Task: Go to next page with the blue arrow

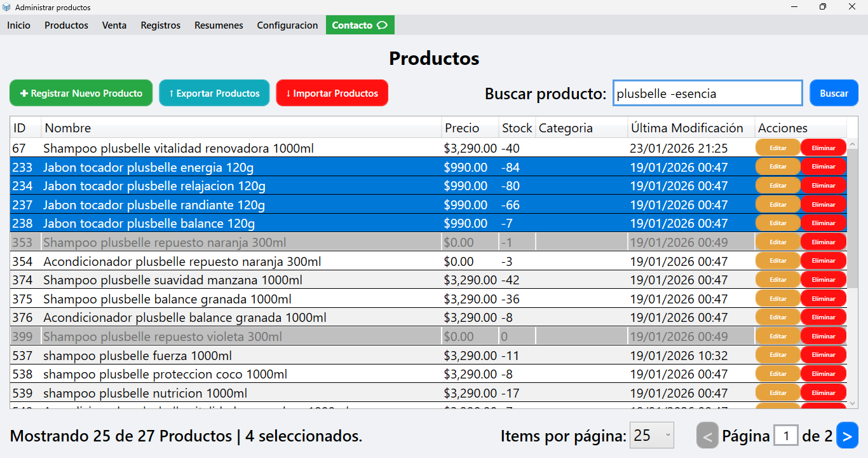Action: coord(847,435)
